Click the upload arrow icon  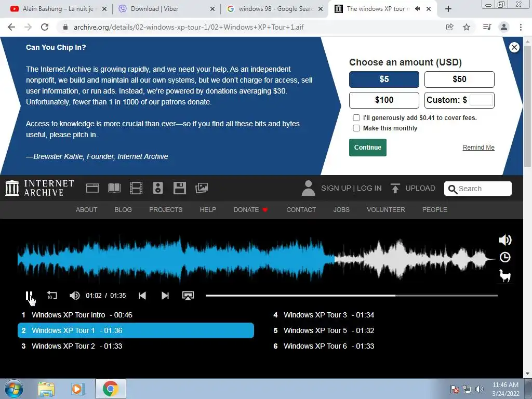pos(395,188)
